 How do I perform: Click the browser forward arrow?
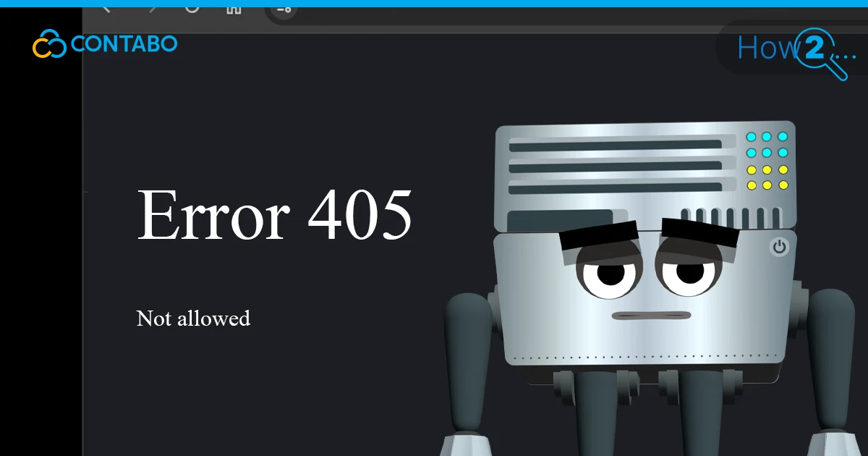(x=152, y=9)
